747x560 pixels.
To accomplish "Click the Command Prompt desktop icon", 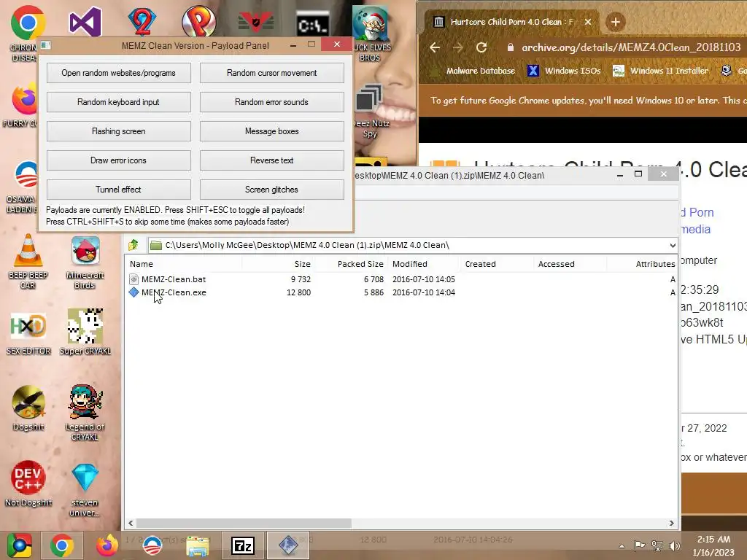I will [x=313, y=24].
